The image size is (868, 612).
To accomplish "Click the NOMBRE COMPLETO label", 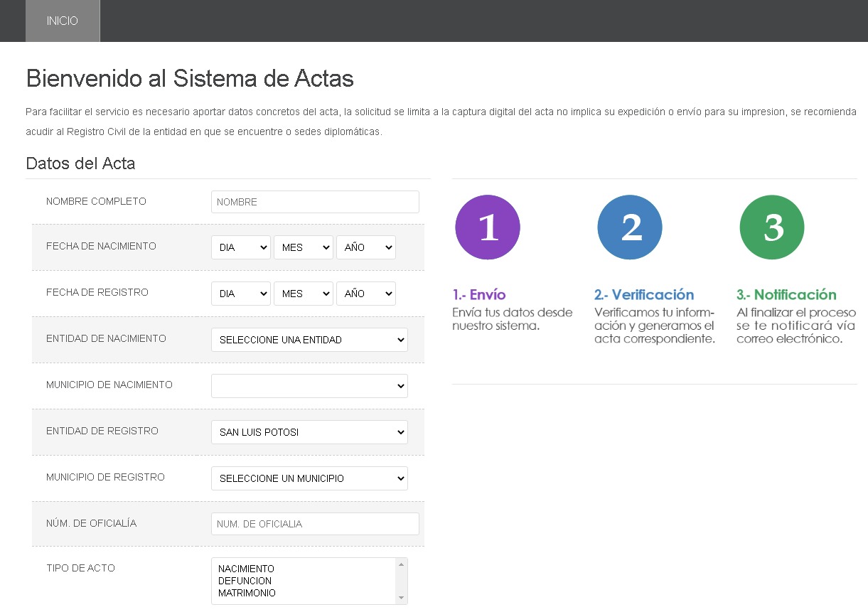I will tap(96, 201).
